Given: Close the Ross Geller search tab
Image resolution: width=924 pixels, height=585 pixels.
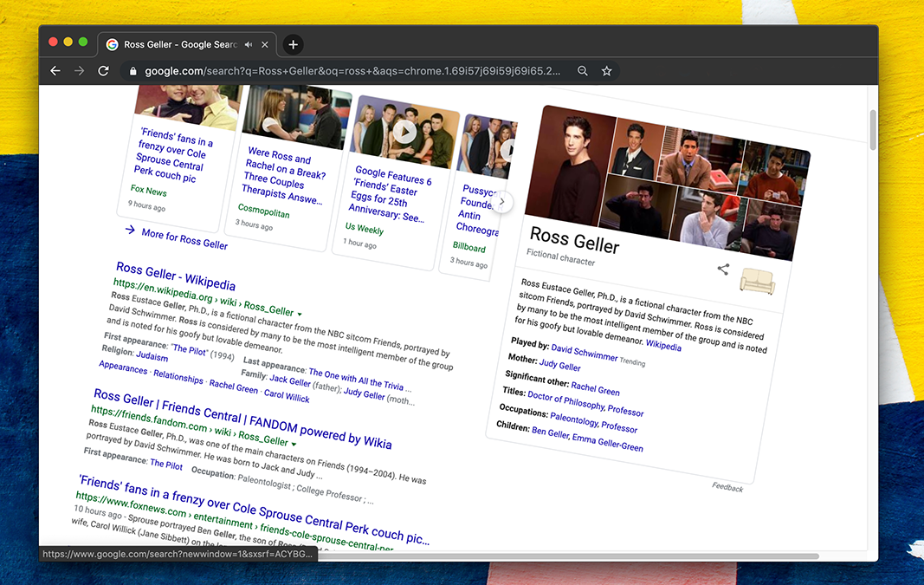Looking at the screenshot, I should (x=265, y=44).
